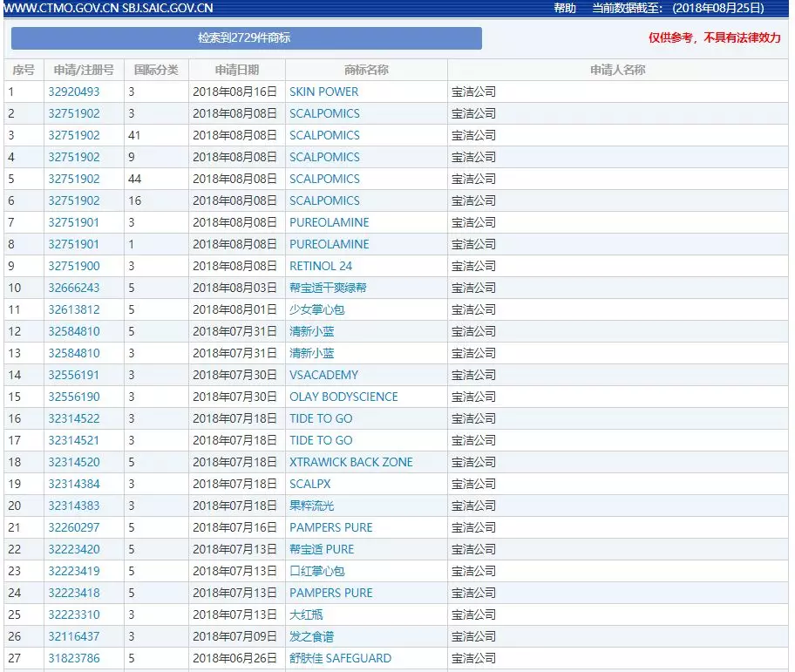Open registration number 32666243
The image size is (795, 672).
pyautogui.click(x=74, y=288)
